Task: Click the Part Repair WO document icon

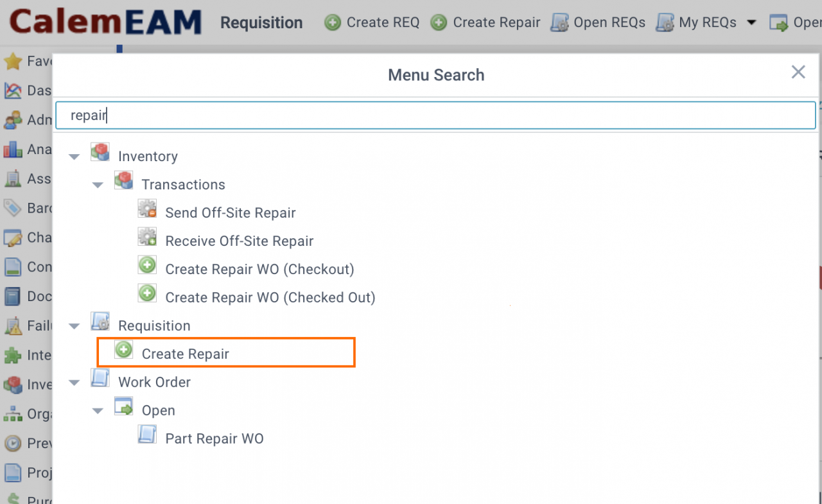Action: pos(148,435)
